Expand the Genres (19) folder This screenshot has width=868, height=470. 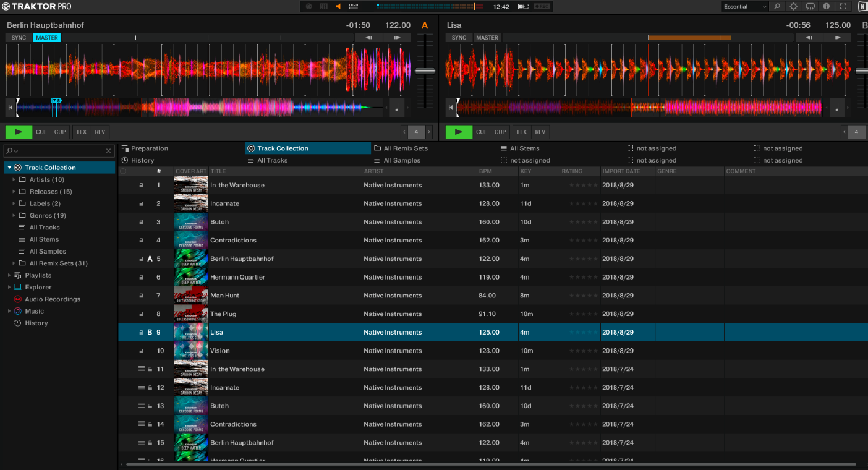tap(15, 215)
